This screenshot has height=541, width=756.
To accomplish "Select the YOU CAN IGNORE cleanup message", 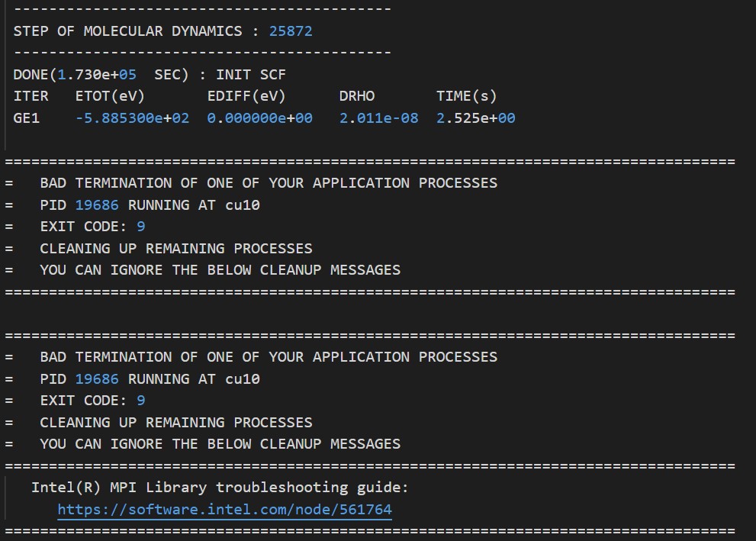I will (x=220, y=269).
